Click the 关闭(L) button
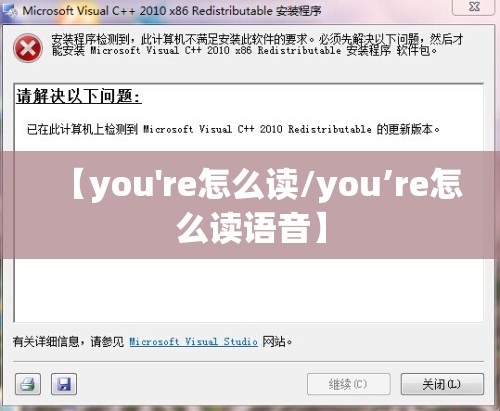The width and height of the screenshot is (500, 411). (442, 384)
